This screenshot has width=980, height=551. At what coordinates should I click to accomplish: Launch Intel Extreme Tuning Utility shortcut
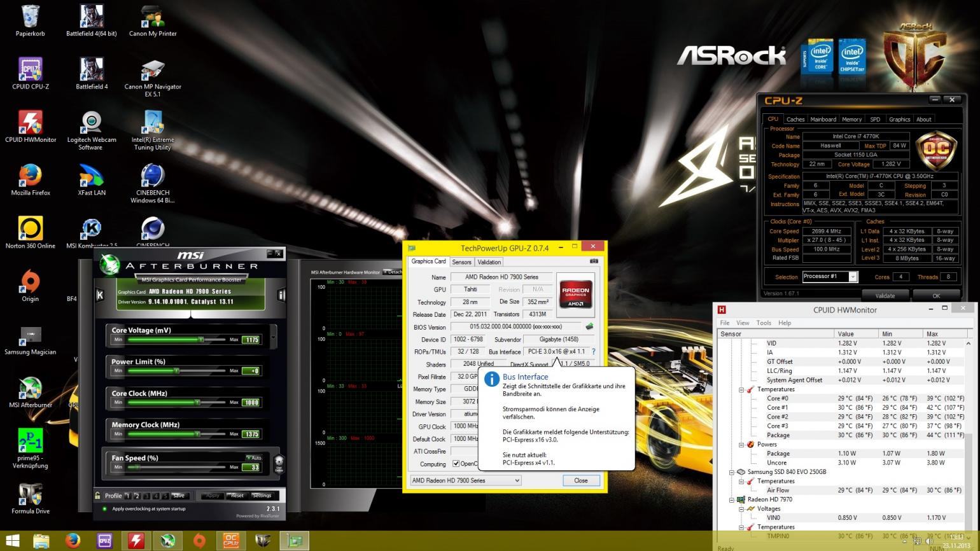[x=153, y=130]
